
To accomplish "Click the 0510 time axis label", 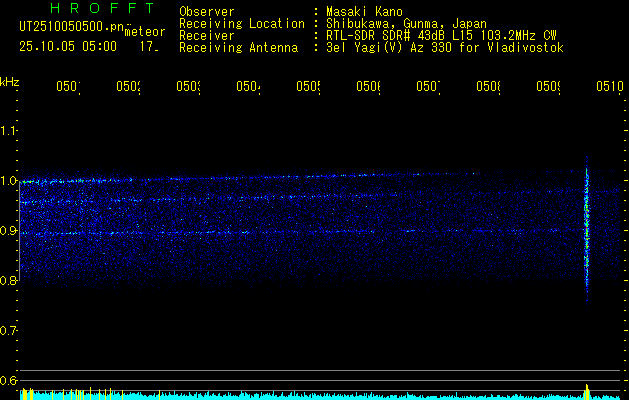I will [x=610, y=86].
